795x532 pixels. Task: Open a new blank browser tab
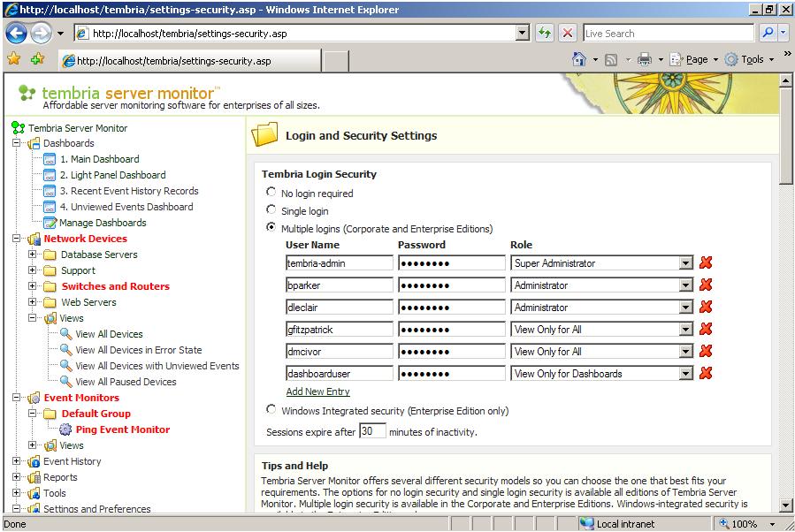[335, 61]
